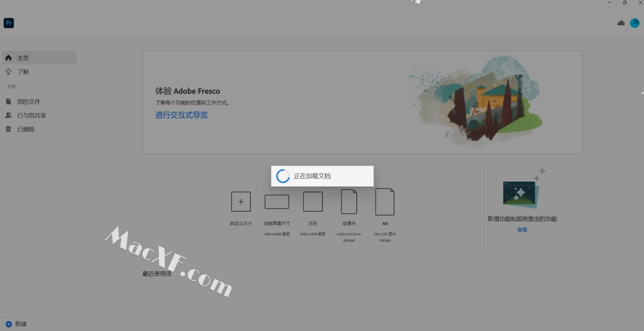The image size is (644, 331).
Task: Click the 查看 link under new features
Action: 522,230
